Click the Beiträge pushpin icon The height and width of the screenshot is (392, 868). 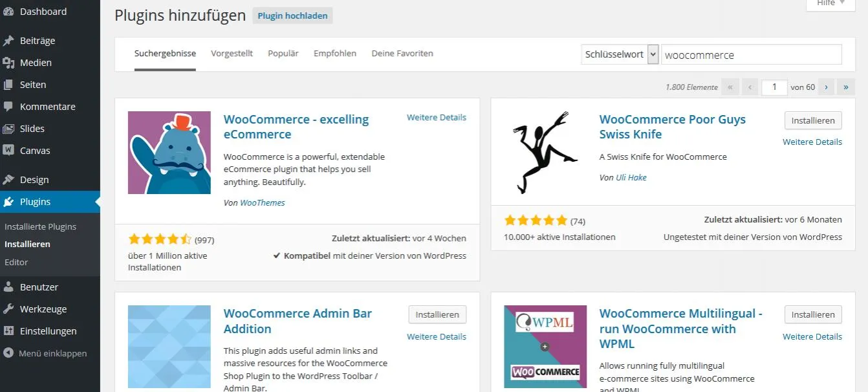(8, 41)
